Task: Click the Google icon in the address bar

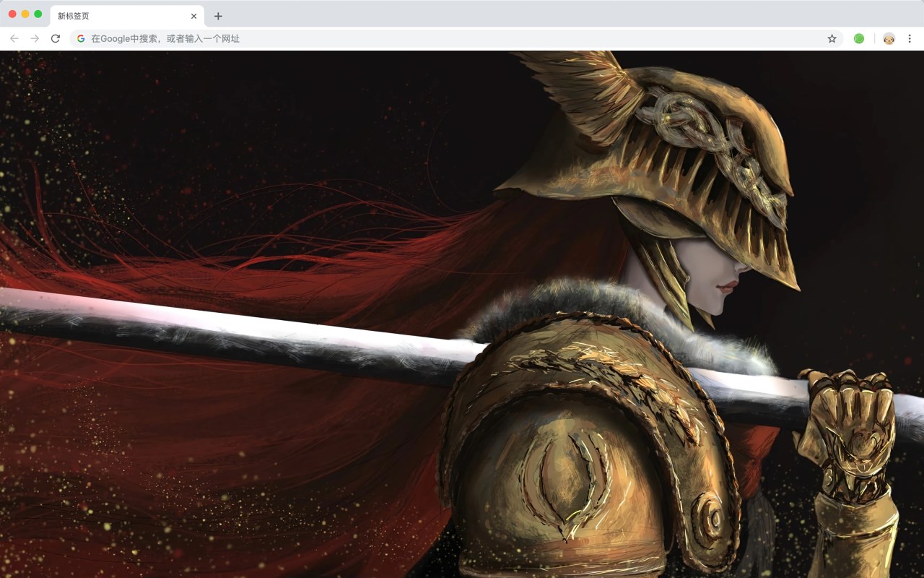Action: (81, 38)
